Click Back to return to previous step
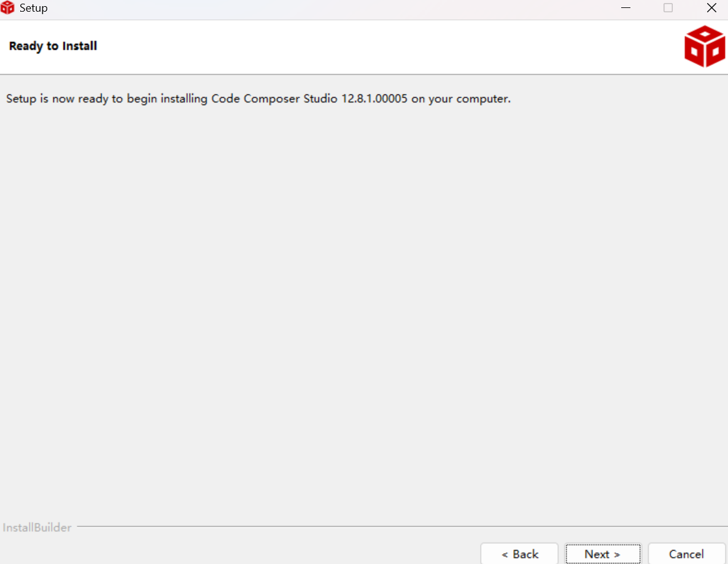The height and width of the screenshot is (564, 728). (x=519, y=554)
